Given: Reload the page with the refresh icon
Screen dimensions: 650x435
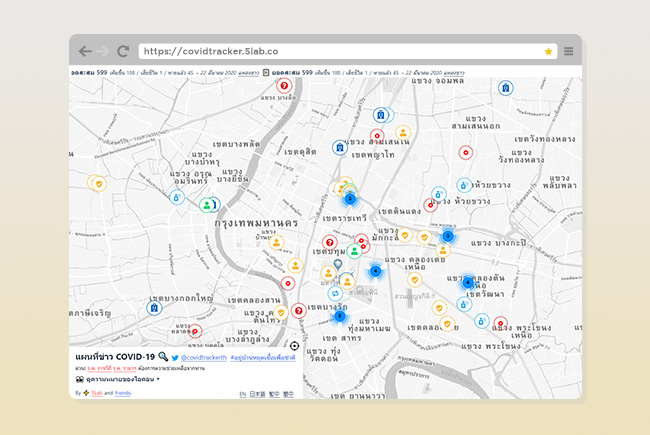Looking at the screenshot, I should 123,51.
